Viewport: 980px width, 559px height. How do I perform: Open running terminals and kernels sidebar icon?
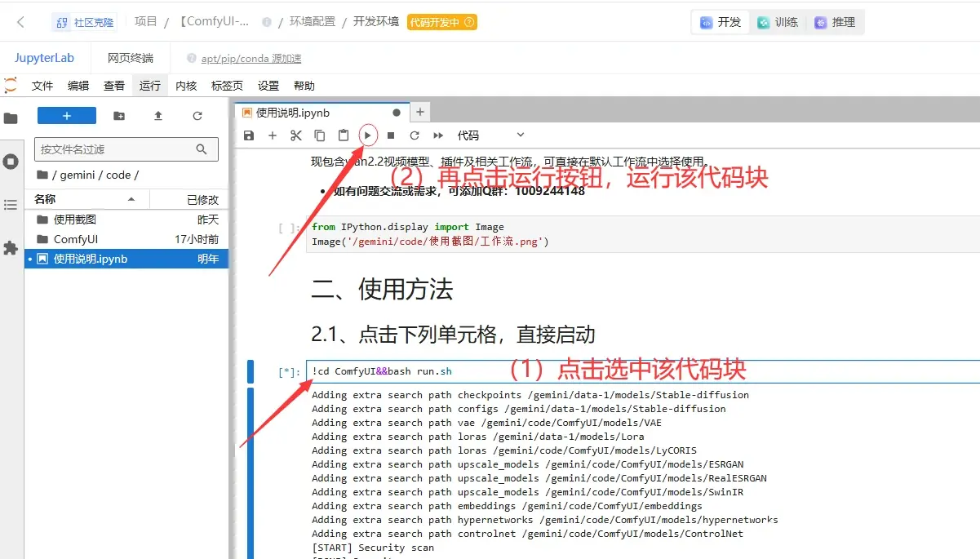[11, 162]
